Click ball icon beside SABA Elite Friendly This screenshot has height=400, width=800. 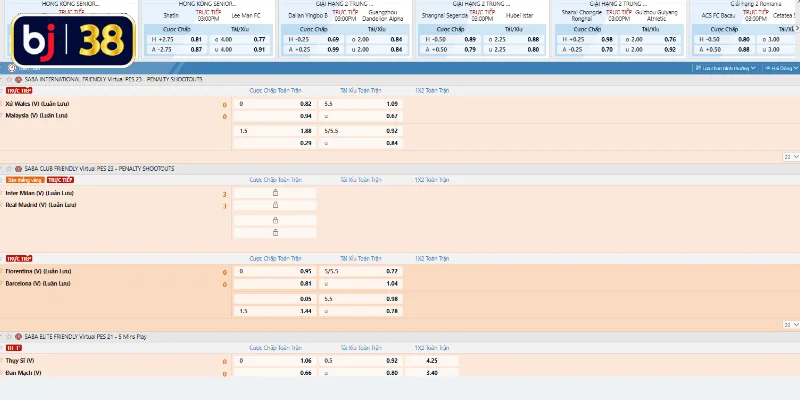click(18, 337)
